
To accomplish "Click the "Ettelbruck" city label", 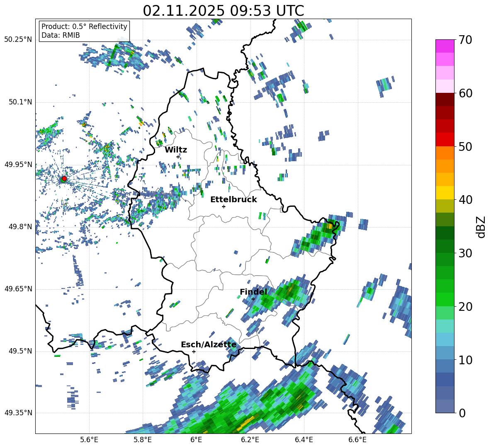I will pyautogui.click(x=233, y=200).
